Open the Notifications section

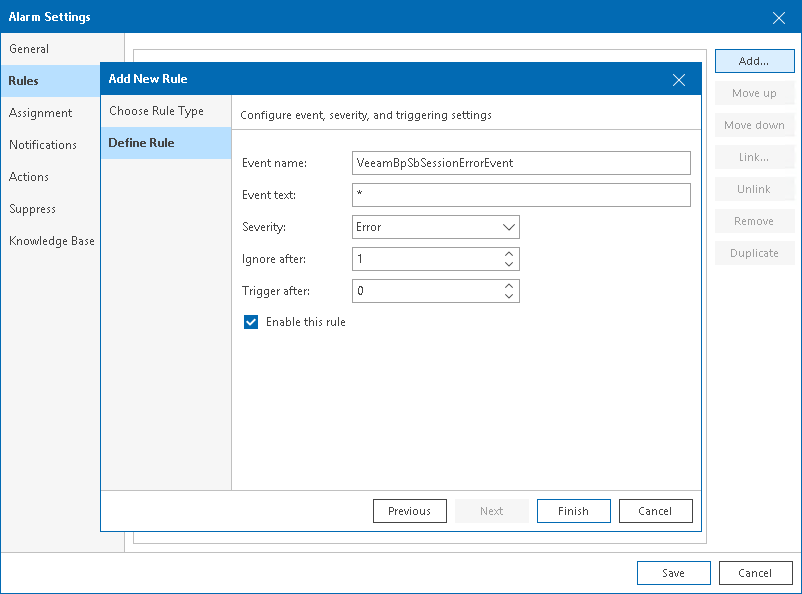click(x=44, y=144)
